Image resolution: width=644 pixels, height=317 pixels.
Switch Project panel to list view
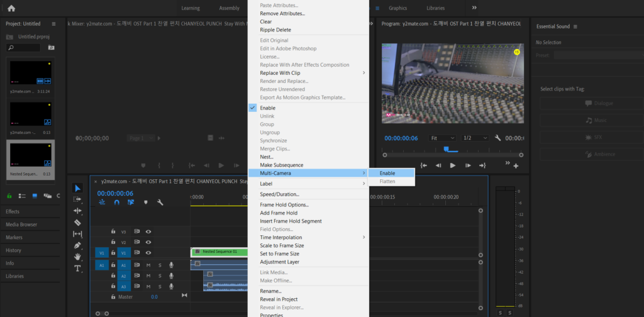pyautogui.click(x=23, y=196)
